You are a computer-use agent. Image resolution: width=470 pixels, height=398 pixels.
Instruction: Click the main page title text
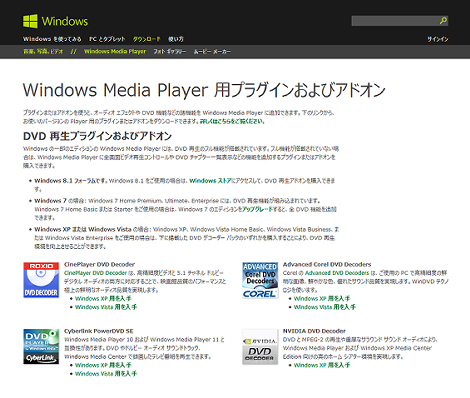[x=204, y=90]
